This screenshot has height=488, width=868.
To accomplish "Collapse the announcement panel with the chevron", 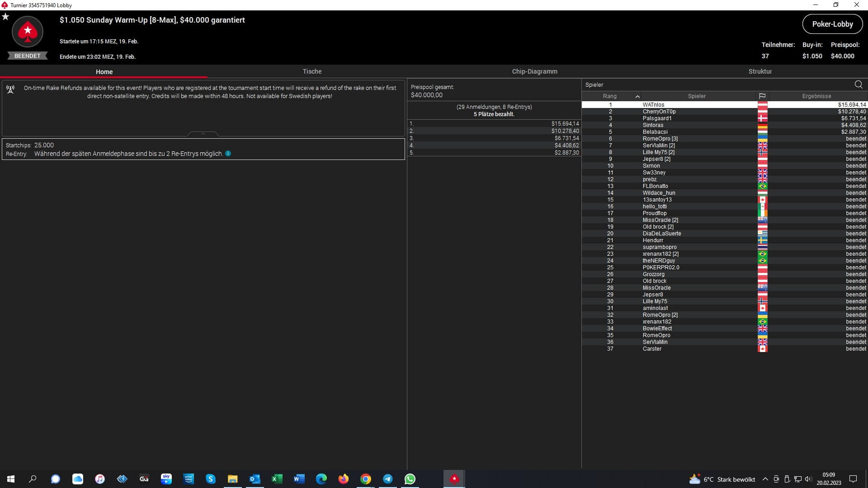I will [203, 134].
